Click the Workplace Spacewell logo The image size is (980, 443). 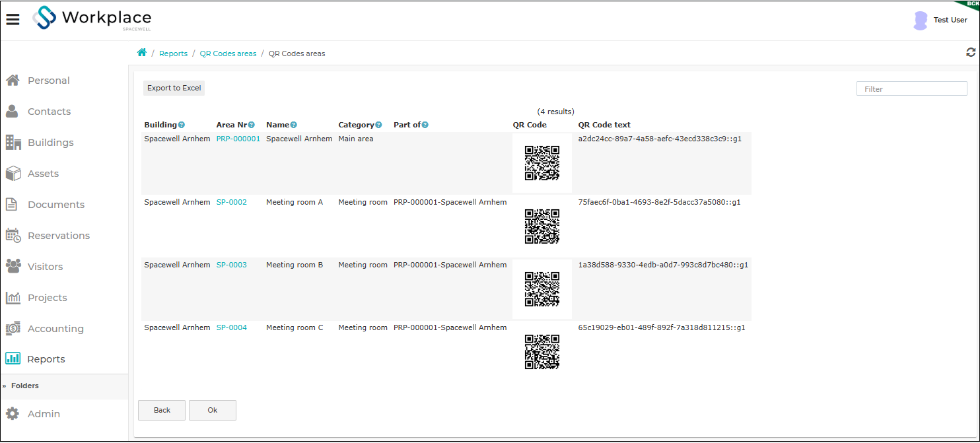(x=92, y=18)
